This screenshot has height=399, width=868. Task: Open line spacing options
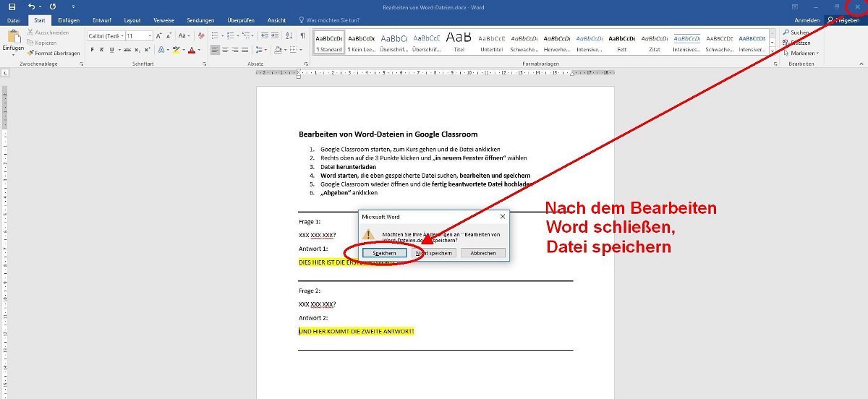tap(258, 50)
